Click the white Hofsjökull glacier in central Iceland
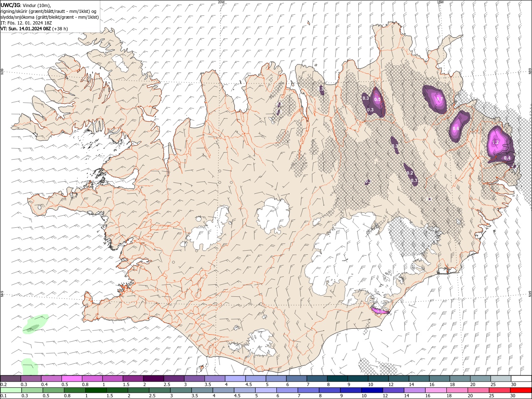Screen dimensions: 532x399 273,216
